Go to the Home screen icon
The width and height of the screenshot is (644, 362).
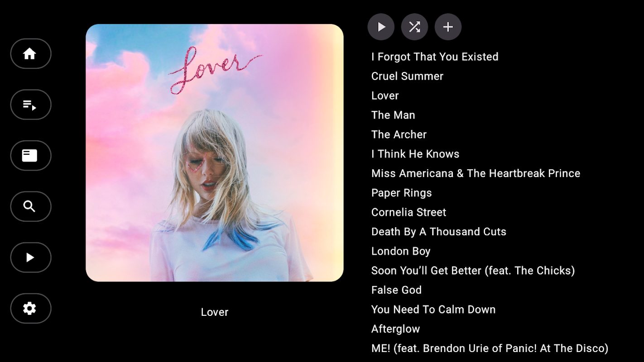pyautogui.click(x=30, y=54)
